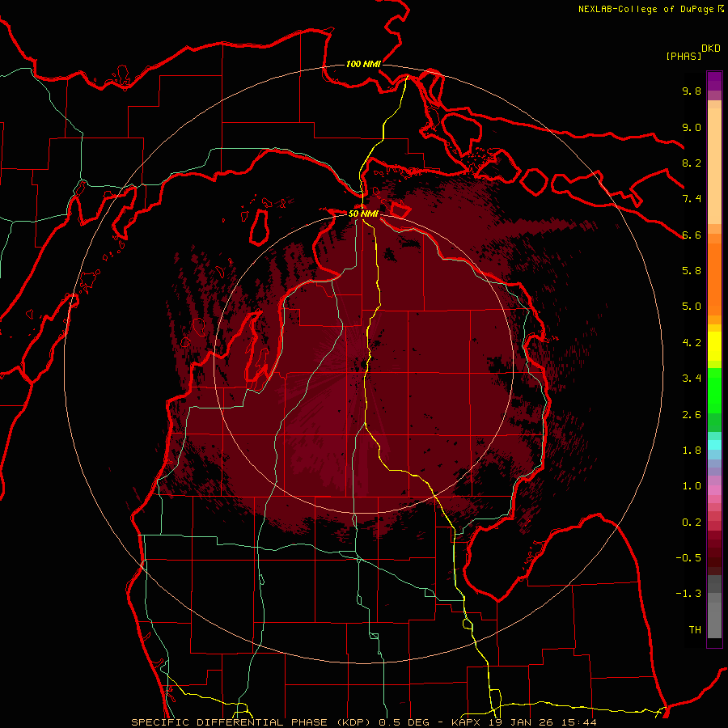The width and height of the screenshot is (728, 728).
Task: Click the DKD [PHAS] legend title
Action: pyautogui.click(x=692, y=53)
